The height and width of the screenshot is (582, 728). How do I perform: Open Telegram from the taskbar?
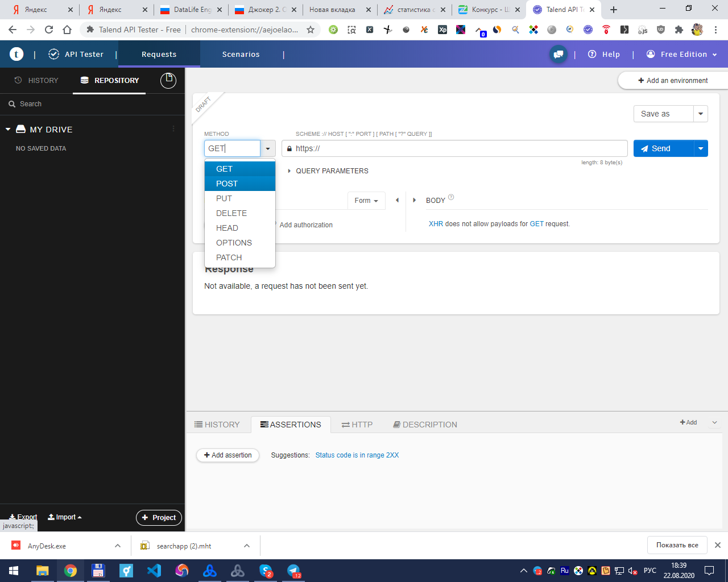coord(293,571)
